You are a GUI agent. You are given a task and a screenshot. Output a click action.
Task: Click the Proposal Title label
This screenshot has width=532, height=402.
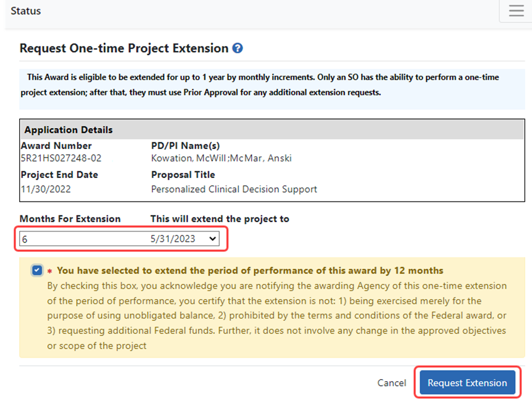pos(183,175)
